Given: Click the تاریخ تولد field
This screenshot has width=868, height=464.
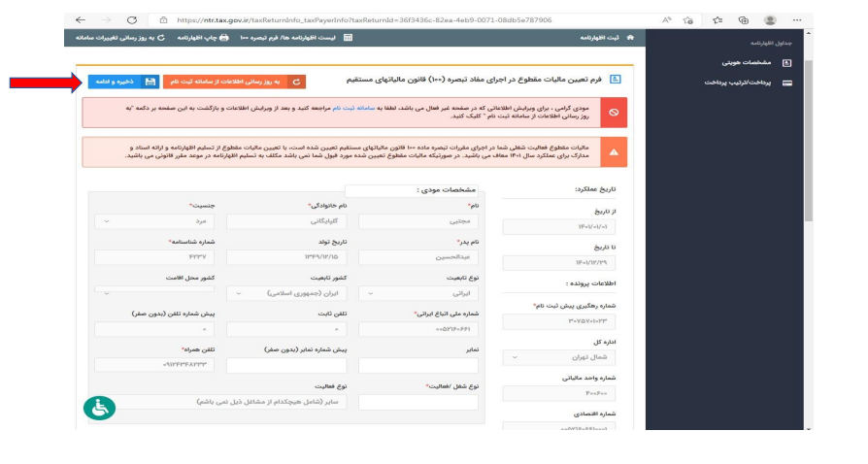Looking at the screenshot, I should pos(286,257).
